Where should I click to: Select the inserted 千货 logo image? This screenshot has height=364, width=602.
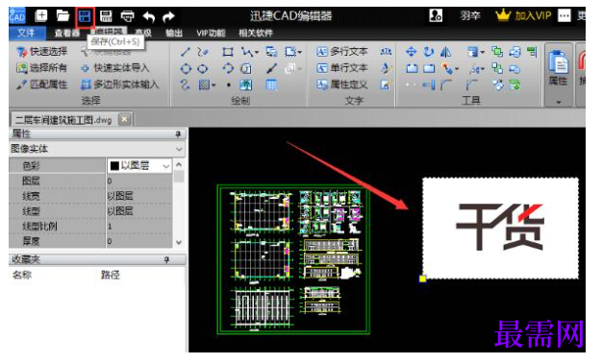click(x=500, y=228)
